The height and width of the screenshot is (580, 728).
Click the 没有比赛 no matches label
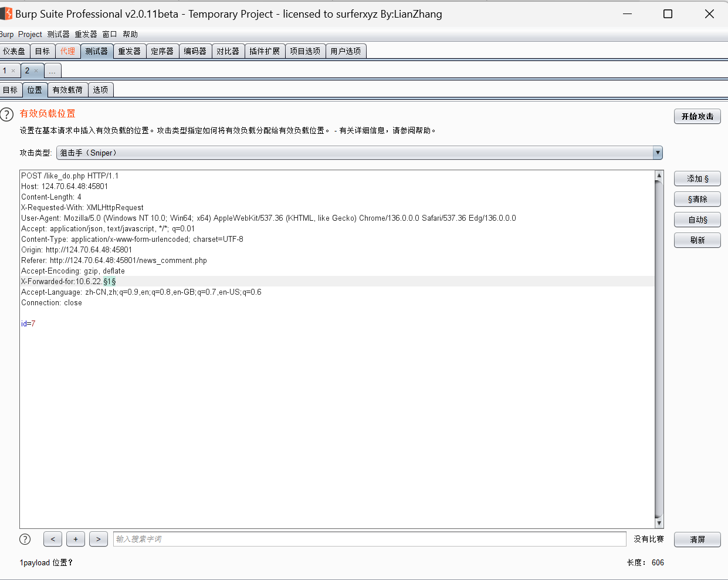(x=649, y=539)
